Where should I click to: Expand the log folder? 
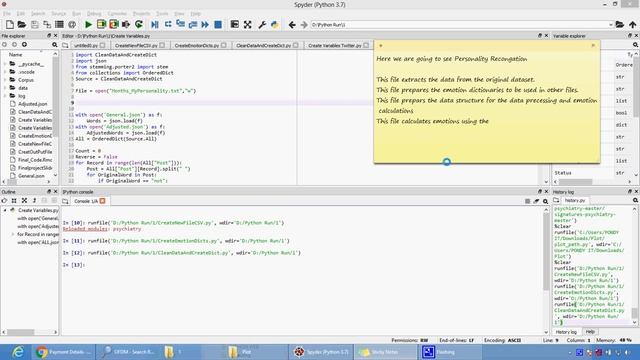[x=5, y=96]
